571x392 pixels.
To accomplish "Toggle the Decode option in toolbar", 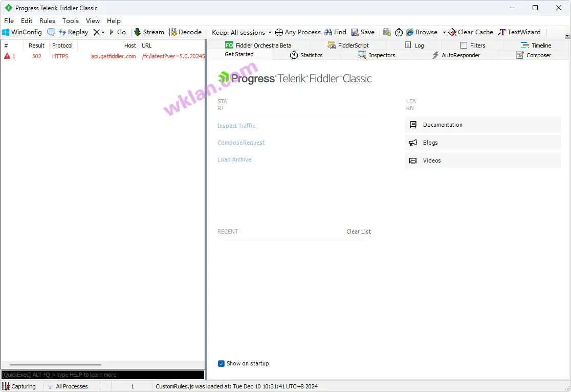I will click(185, 32).
